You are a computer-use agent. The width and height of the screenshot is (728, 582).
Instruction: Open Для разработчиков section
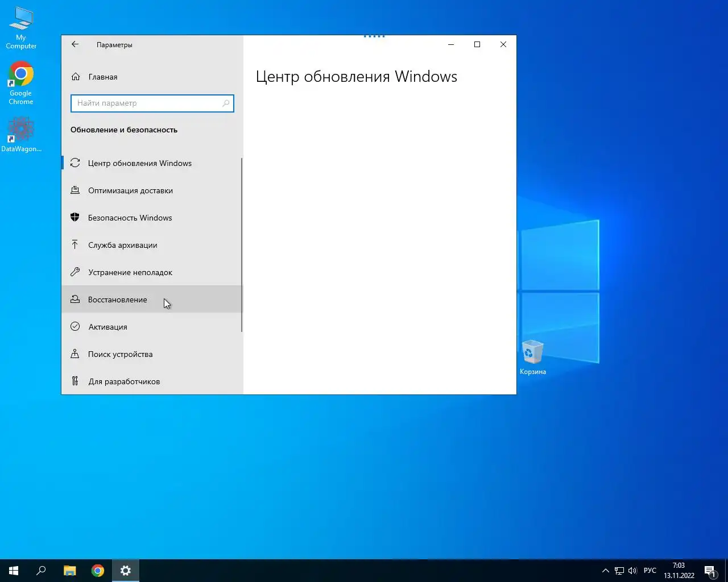152,381
